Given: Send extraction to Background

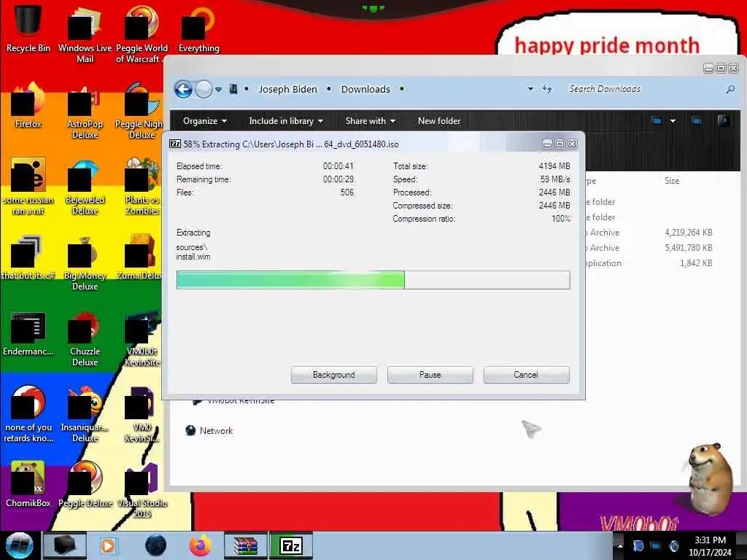Looking at the screenshot, I should click(333, 375).
